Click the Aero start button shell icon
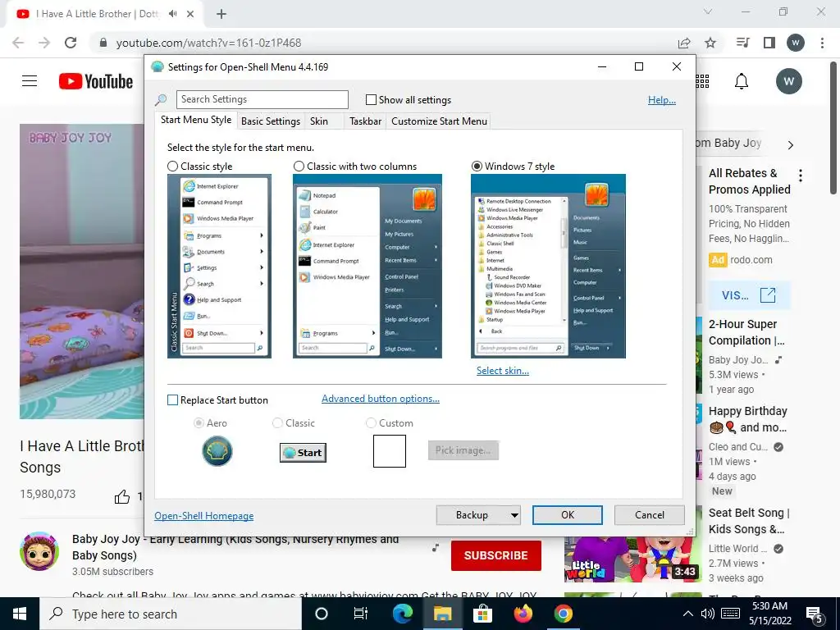The image size is (840, 630). (x=217, y=450)
